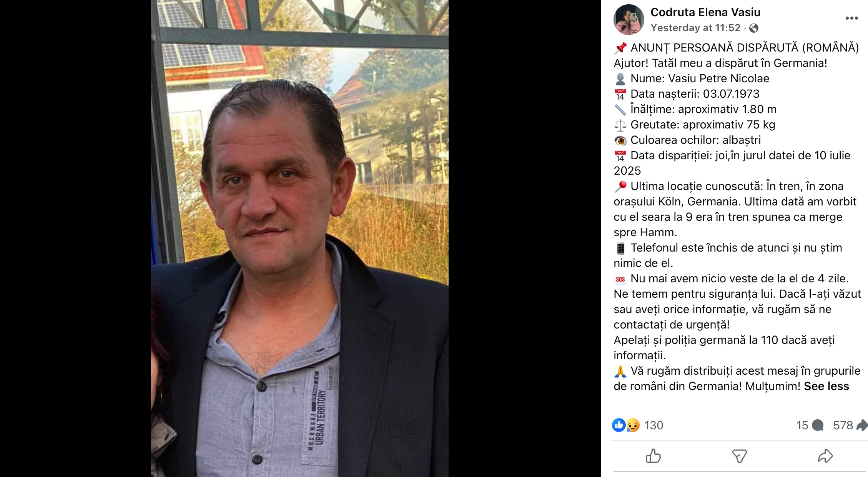Open the posted photo in full view
Viewport: 868px width, 477px height.
pos(300,239)
